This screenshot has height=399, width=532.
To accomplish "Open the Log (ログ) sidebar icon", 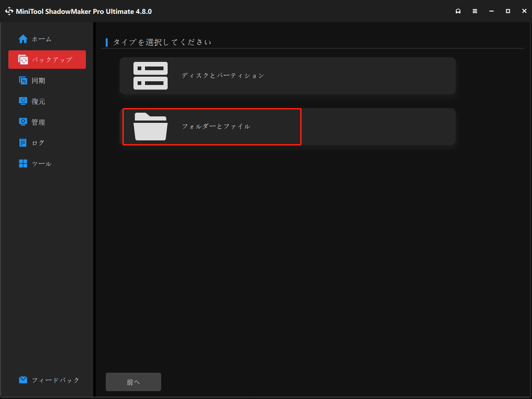I will tap(23, 143).
